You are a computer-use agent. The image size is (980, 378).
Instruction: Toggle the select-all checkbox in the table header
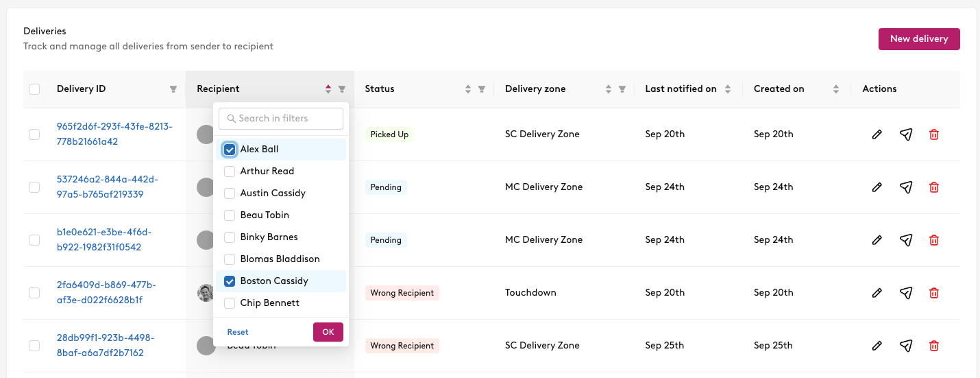tap(34, 89)
